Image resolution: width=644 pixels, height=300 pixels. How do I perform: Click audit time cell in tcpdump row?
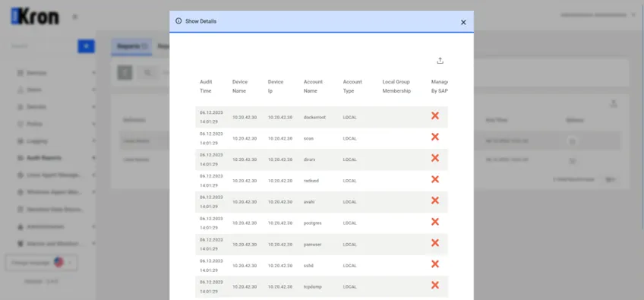click(211, 287)
